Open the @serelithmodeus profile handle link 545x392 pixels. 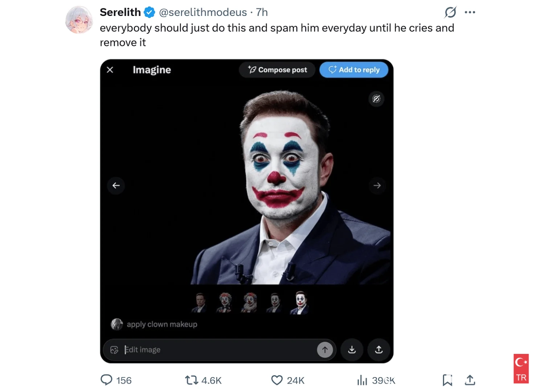[203, 12]
